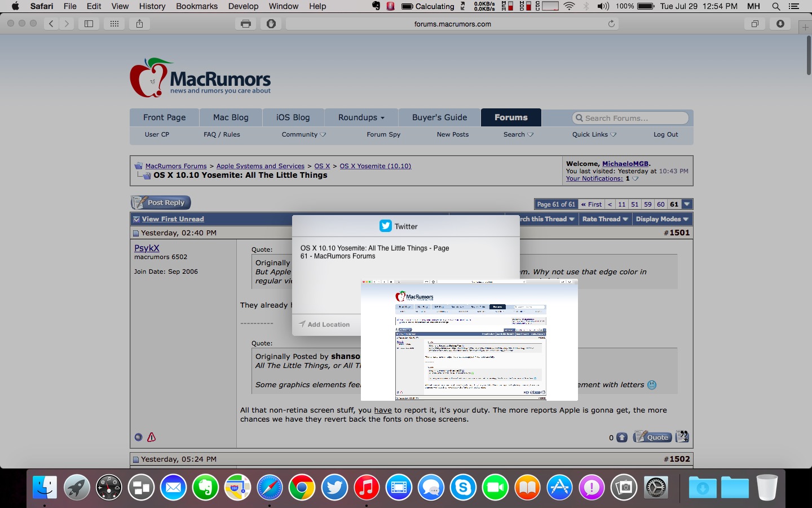Open the Rate Thread dropdown
This screenshot has height=508, width=812.
point(605,219)
